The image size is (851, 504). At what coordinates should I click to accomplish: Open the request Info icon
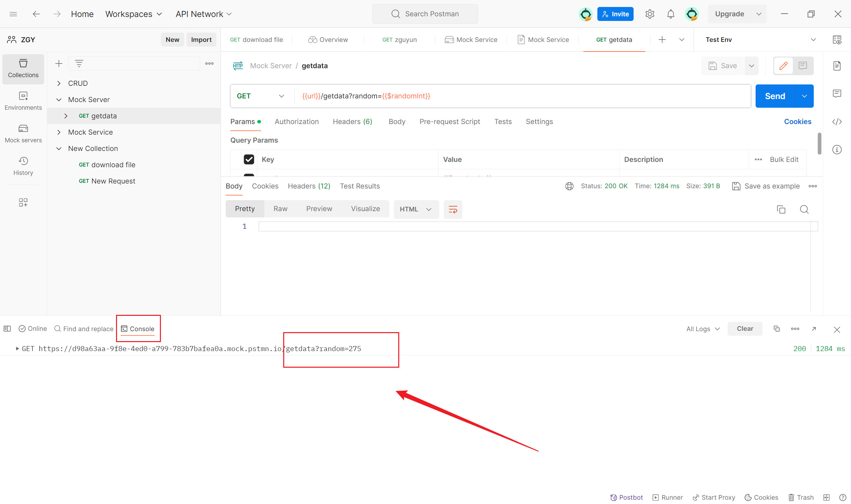tap(837, 150)
